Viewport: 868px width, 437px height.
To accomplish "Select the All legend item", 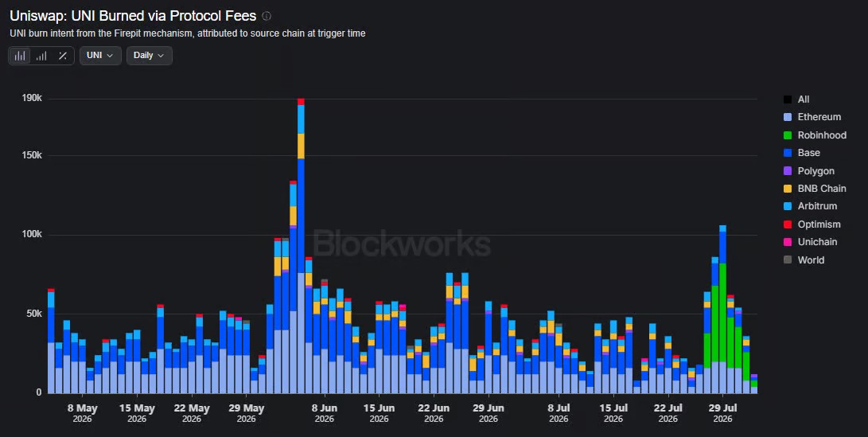I will point(796,99).
